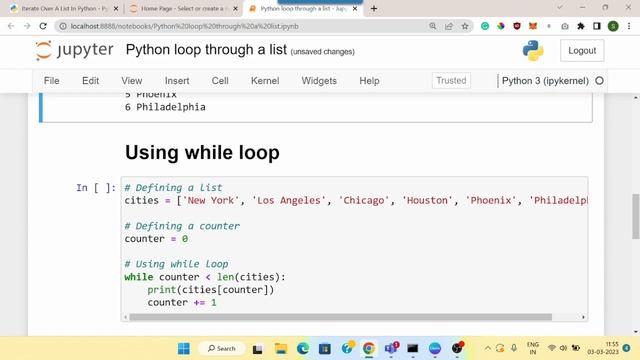Go back with the browser back arrow
The height and width of the screenshot is (360, 640).
coord(11,26)
